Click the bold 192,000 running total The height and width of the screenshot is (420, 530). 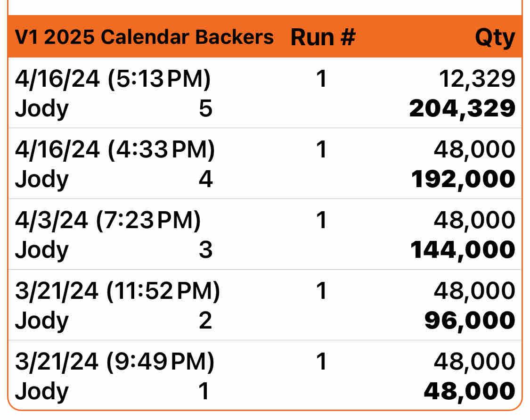click(x=463, y=179)
